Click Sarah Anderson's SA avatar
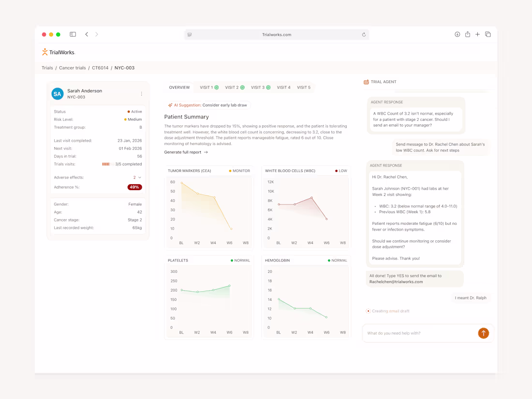 coord(57,94)
